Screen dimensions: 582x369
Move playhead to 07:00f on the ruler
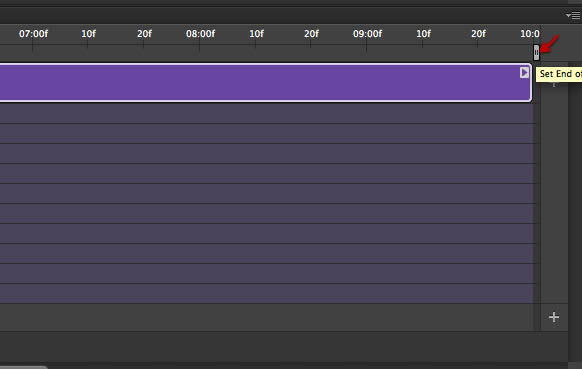tap(33, 34)
